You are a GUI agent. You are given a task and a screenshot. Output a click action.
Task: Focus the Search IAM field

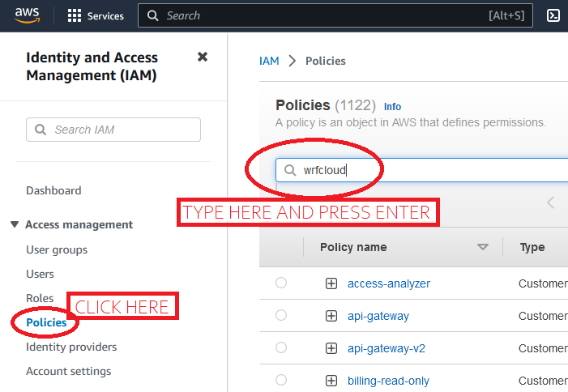coord(113,130)
